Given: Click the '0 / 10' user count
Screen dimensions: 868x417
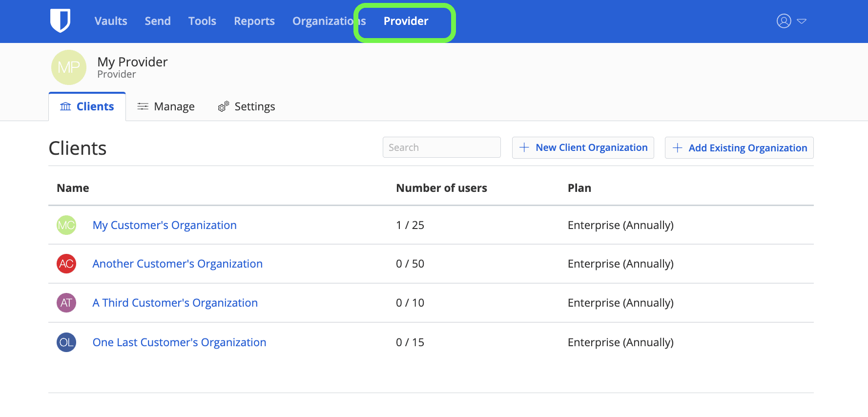Looking at the screenshot, I should (x=410, y=303).
